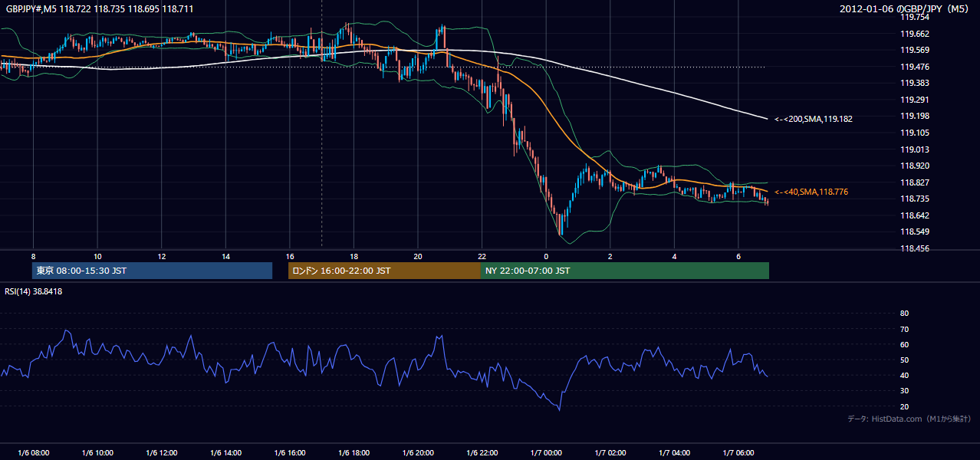This screenshot has width=980, height=460.
Task: Click RSI scale level 60
Action: click(x=904, y=344)
